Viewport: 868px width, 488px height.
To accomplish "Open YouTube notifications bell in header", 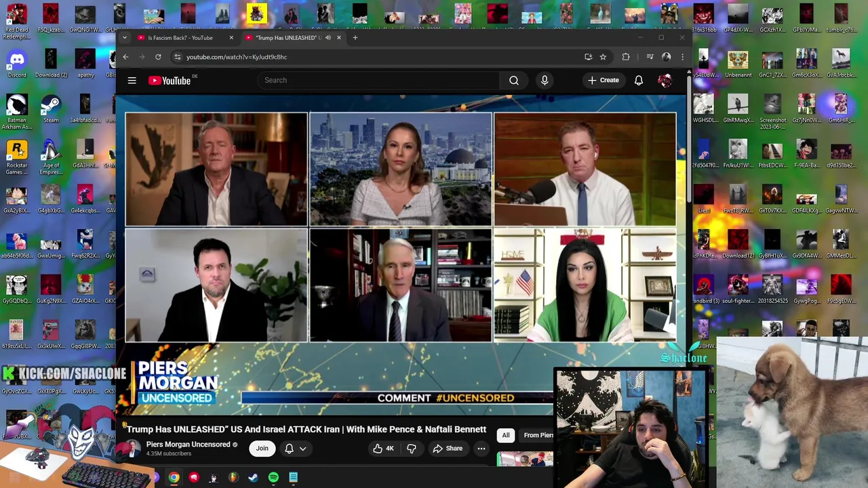I will pos(639,81).
